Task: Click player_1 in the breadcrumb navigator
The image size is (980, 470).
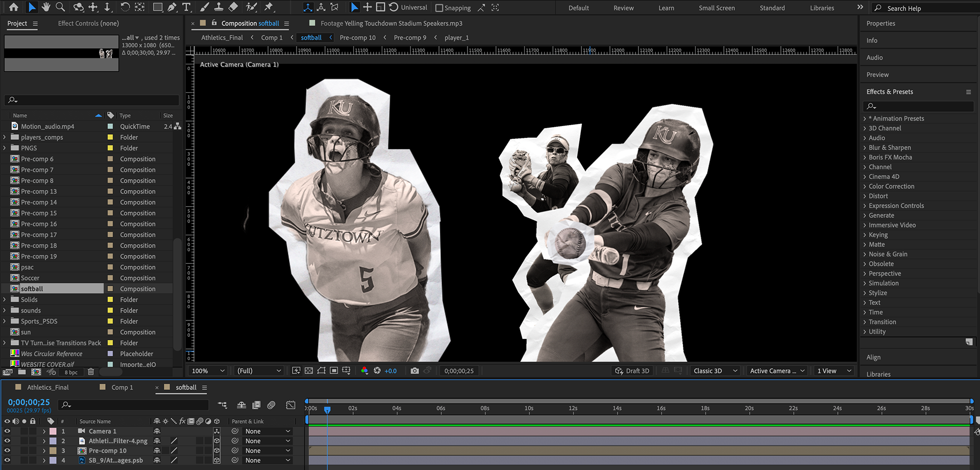Action: point(456,38)
